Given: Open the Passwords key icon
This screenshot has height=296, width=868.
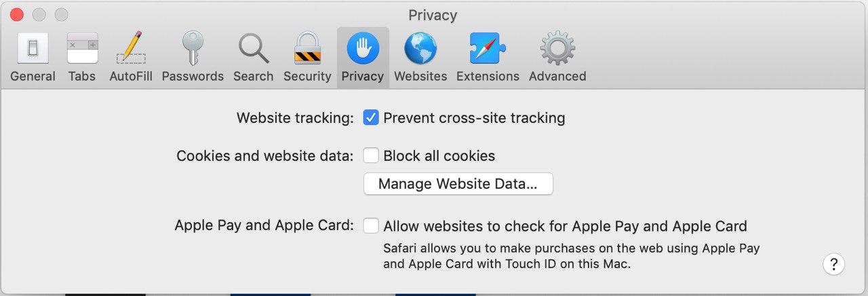Looking at the screenshot, I should (193, 49).
